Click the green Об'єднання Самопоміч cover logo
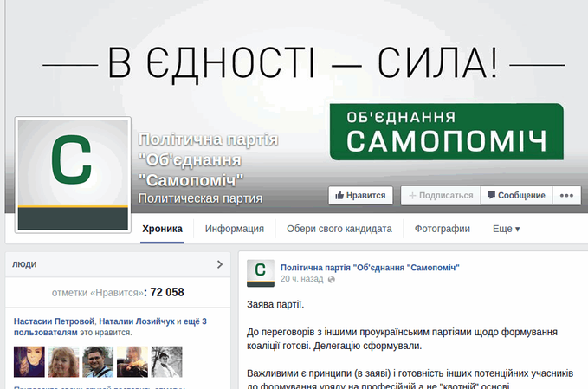This screenshot has height=389, width=588. (447, 132)
